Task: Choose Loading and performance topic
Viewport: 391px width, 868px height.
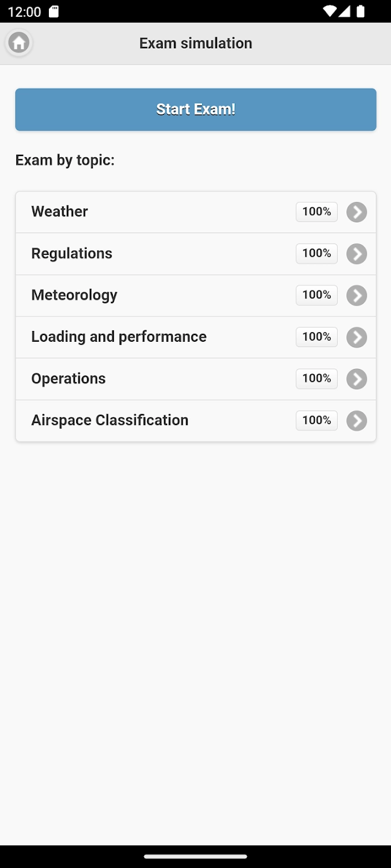Action: 119,336
